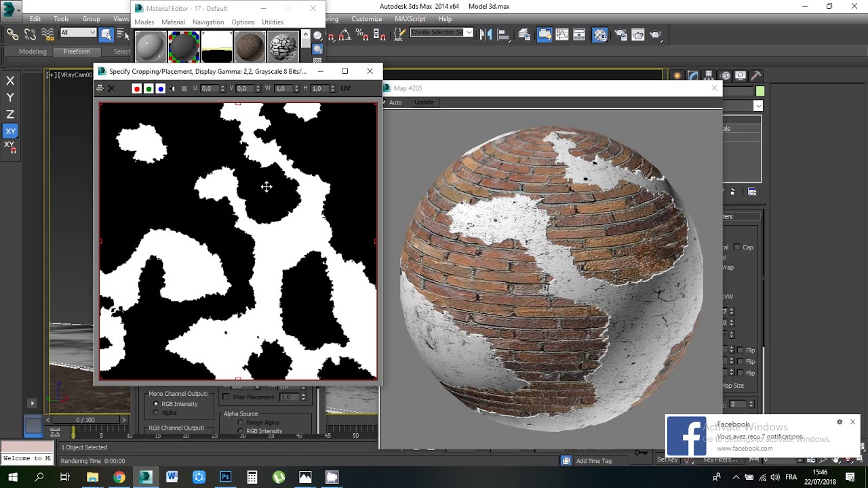Viewport: 868px width, 488px height.
Task: Click the W value spinner arrows
Action: click(x=297, y=88)
